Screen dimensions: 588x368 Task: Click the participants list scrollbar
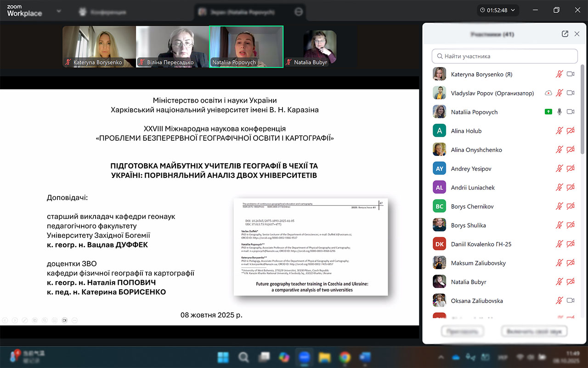coord(583,110)
